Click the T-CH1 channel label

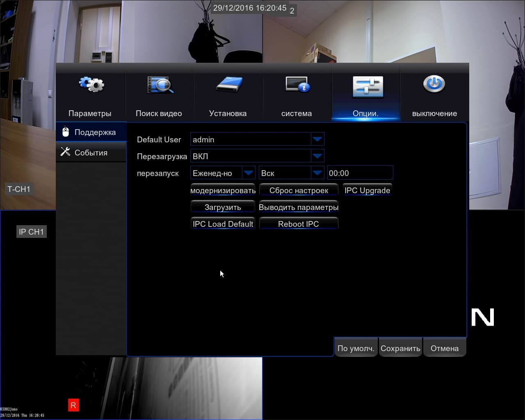19,189
